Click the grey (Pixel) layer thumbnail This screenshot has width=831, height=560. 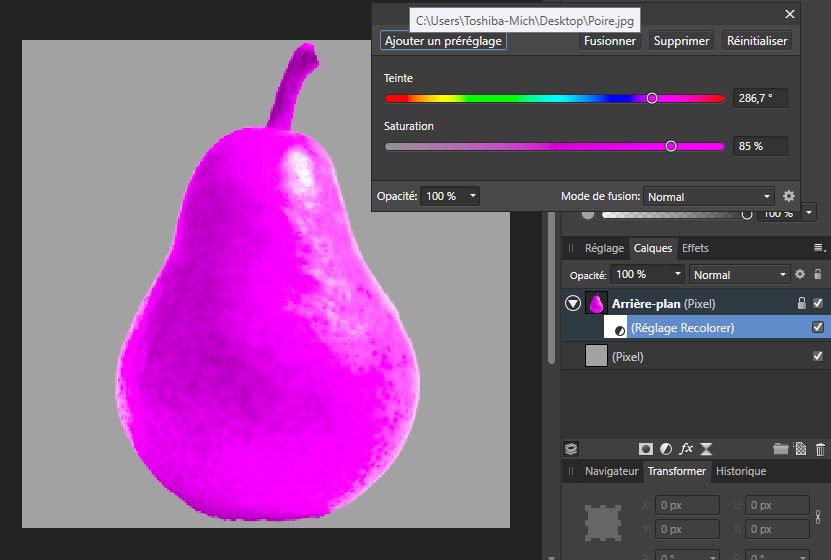pos(596,355)
